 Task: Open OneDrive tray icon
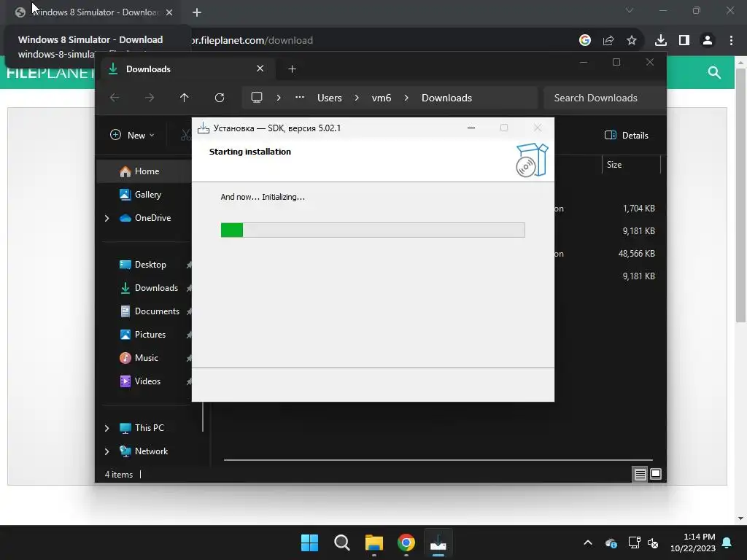(x=611, y=542)
